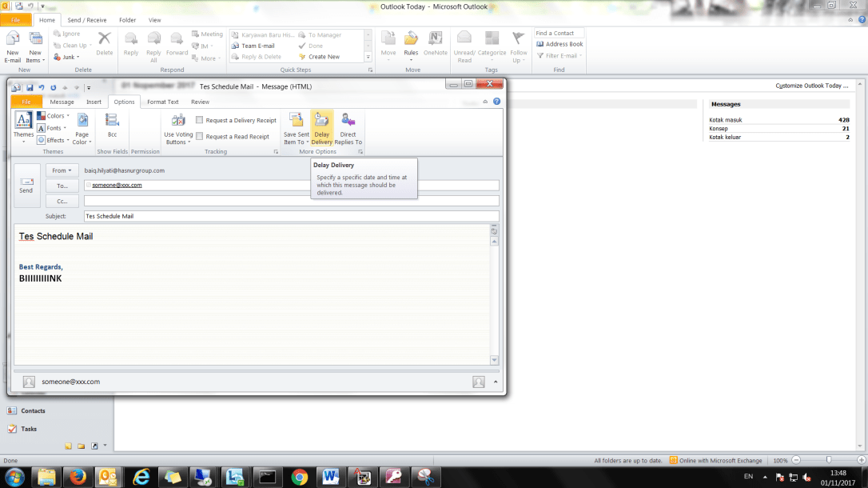The height and width of the screenshot is (488, 868).
Task: Expand the From account dropdown
Action: (62, 170)
